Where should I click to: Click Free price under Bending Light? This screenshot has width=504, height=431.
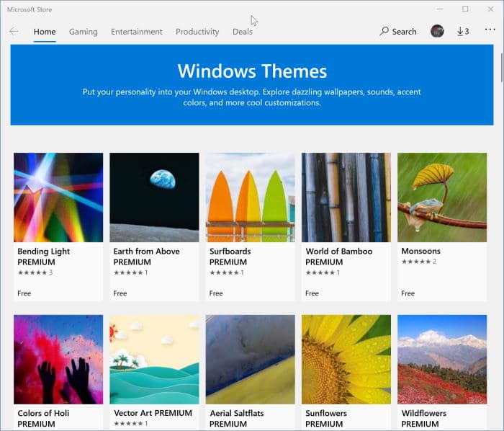coord(24,293)
